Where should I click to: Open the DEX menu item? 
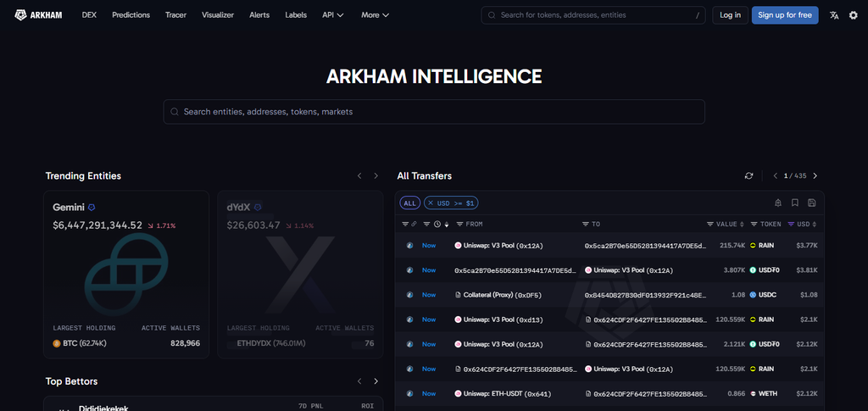pyautogui.click(x=89, y=15)
